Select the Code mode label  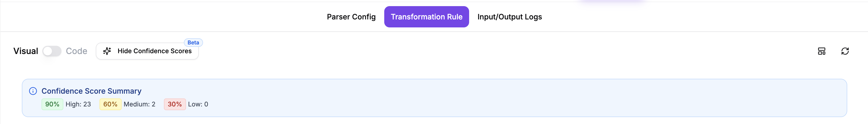[x=76, y=51]
